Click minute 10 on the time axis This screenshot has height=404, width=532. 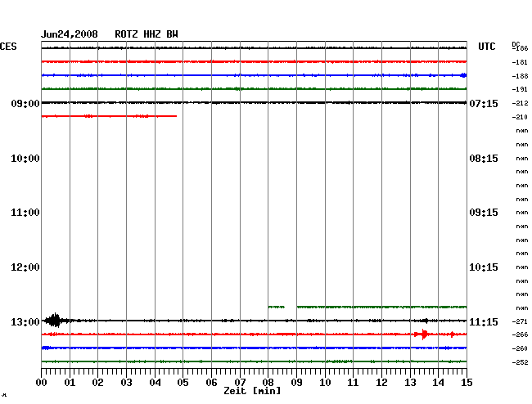325,382
